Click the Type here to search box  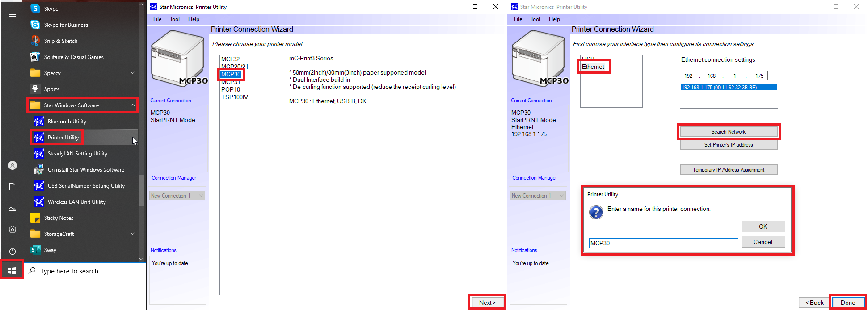click(85, 271)
